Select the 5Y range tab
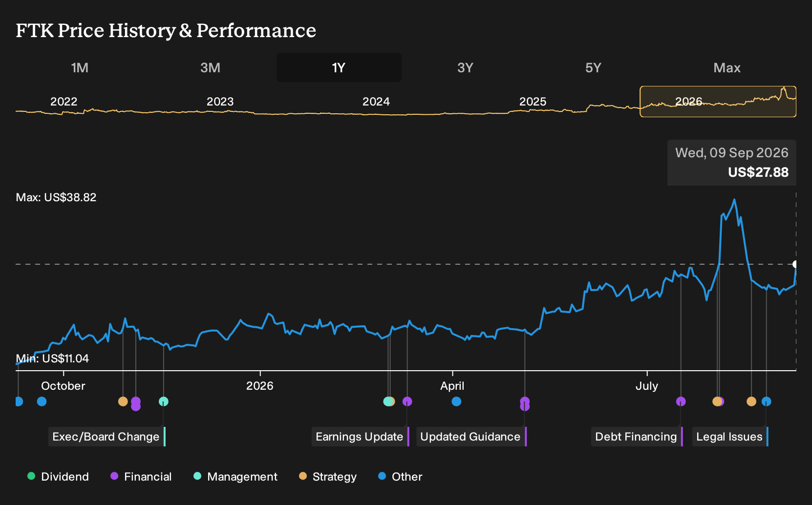Image resolution: width=812 pixels, height=505 pixels. [593, 67]
